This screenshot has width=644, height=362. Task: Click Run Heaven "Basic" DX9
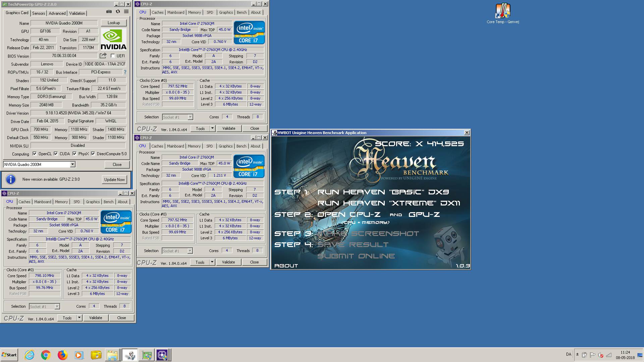tap(383, 192)
